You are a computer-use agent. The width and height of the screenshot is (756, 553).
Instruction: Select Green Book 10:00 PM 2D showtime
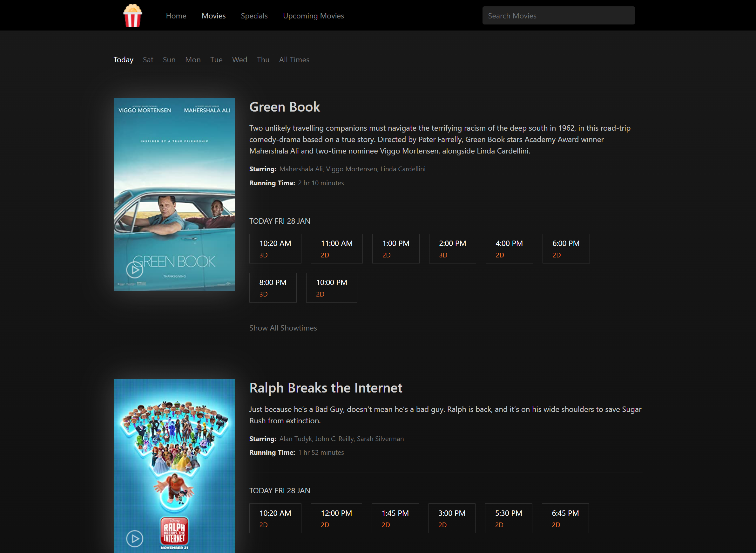[331, 288]
